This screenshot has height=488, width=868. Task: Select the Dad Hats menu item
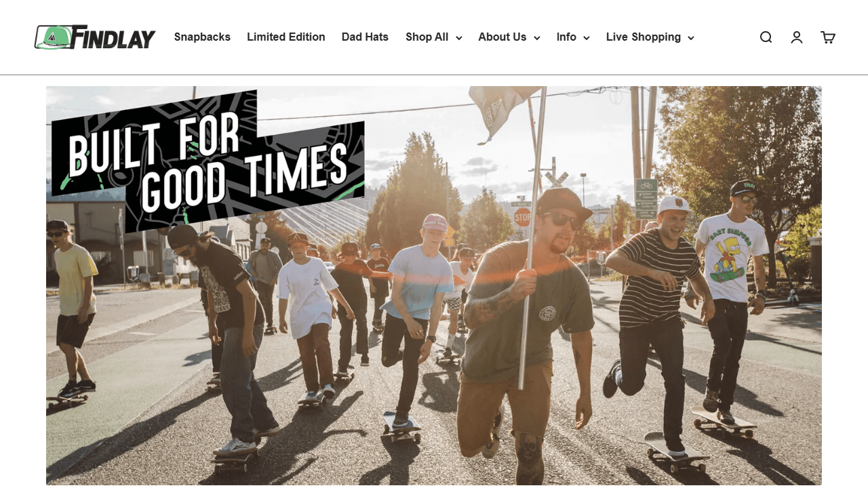tap(365, 37)
